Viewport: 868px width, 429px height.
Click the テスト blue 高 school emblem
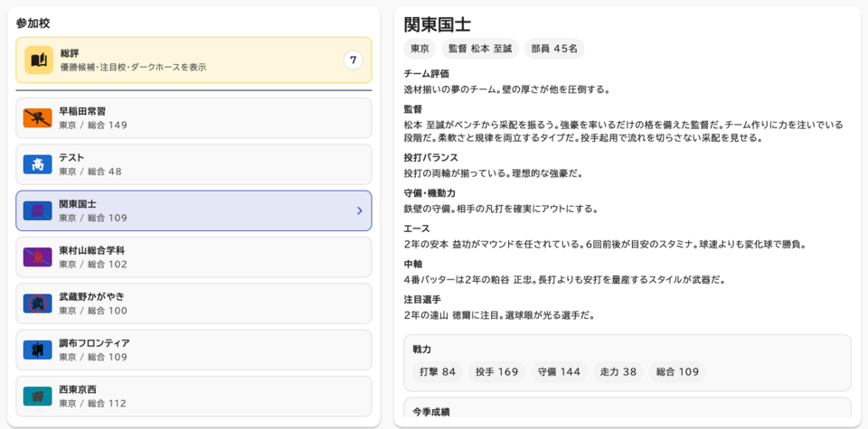[37, 164]
